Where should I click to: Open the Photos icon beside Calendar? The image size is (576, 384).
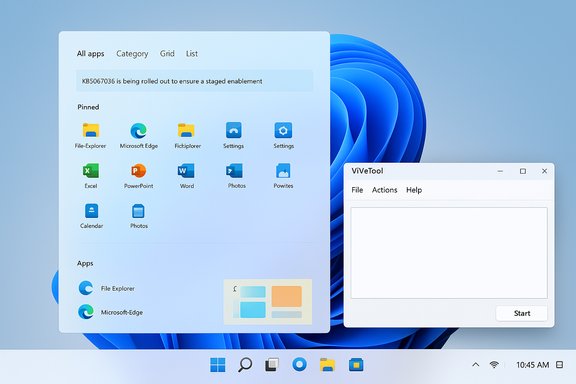coord(138,211)
